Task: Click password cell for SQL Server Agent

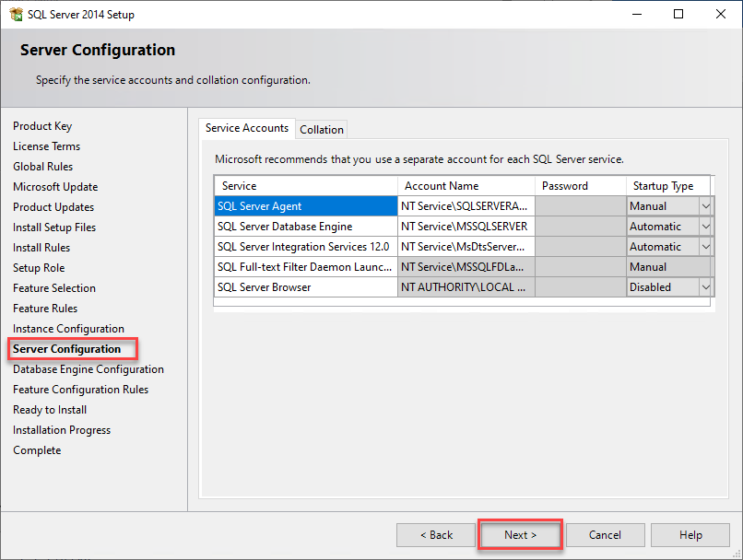Action: point(581,206)
